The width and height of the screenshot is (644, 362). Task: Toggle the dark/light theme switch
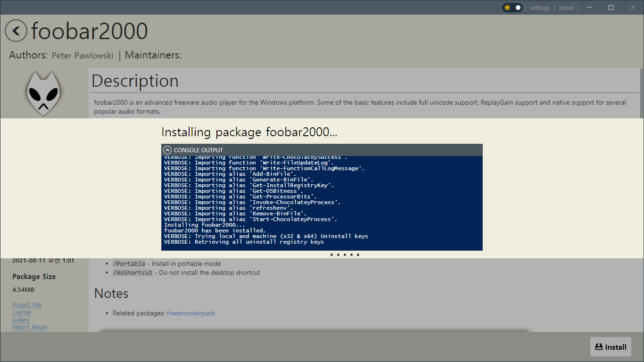[512, 8]
